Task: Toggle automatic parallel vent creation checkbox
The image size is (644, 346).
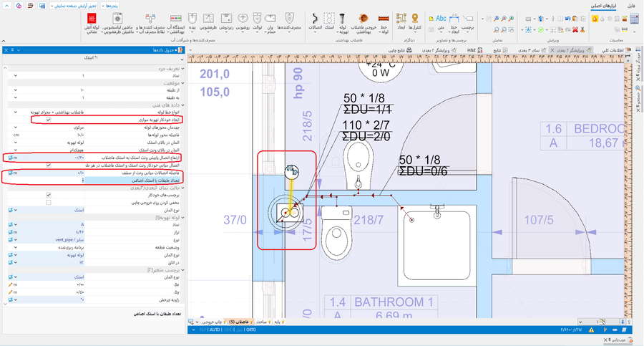Action: pyautogui.click(x=49, y=120)
